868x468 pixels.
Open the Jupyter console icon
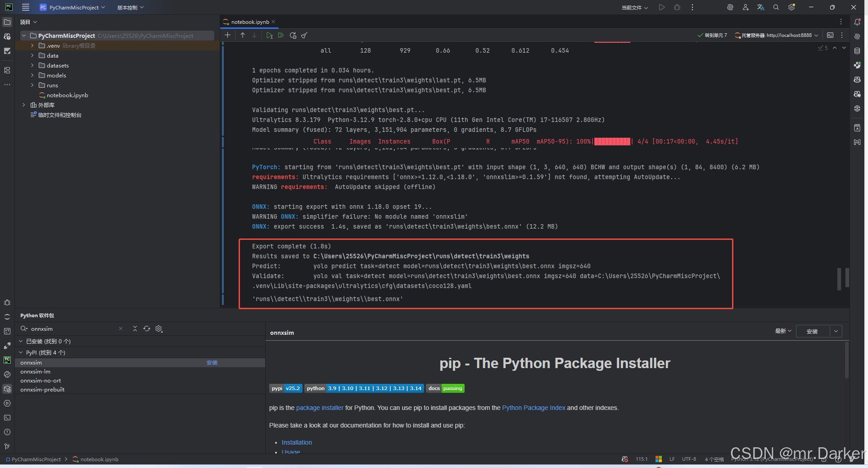(830, 35)
